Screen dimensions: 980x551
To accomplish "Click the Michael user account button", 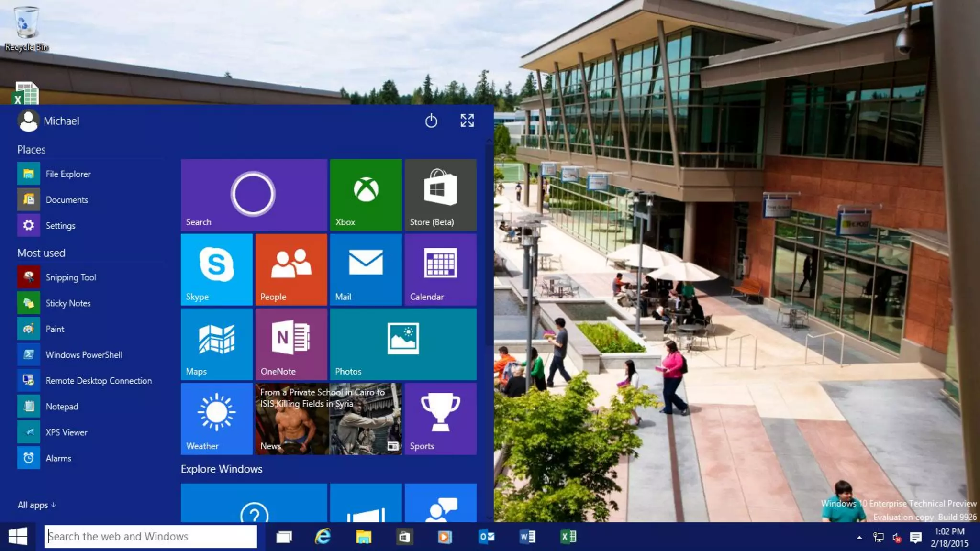I will pos(49,121).
